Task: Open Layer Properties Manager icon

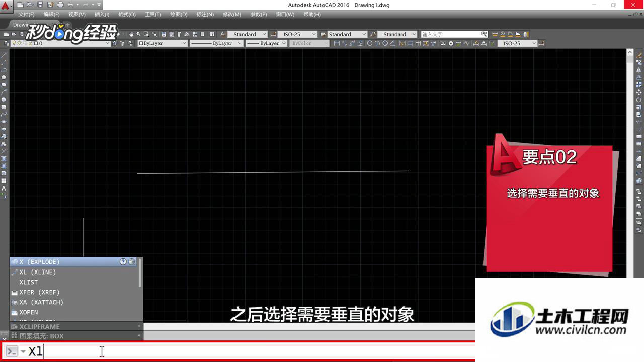Action: tap(6, 43)
